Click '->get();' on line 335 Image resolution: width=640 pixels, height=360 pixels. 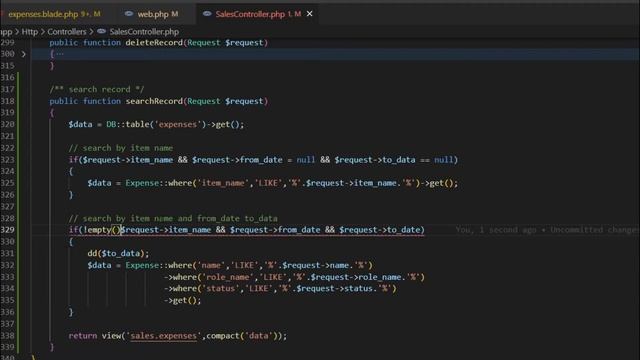coord(182,300)
